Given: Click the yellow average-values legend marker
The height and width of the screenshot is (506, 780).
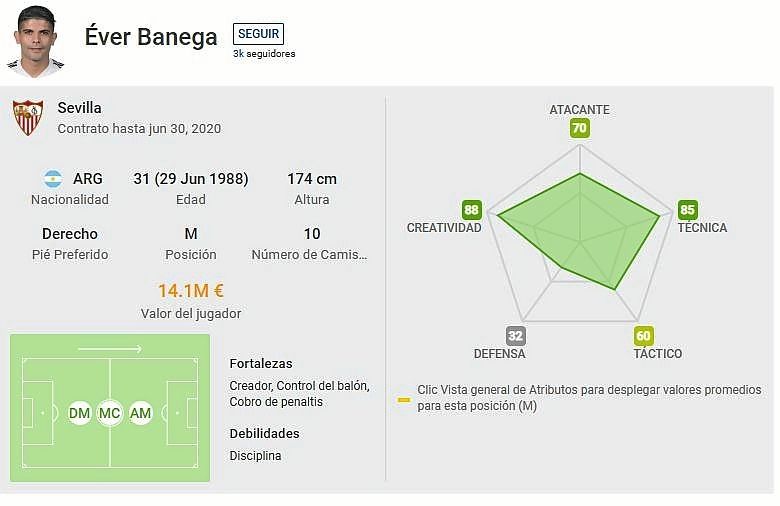Looking at the screenshot, I should [x=403, y=399].
